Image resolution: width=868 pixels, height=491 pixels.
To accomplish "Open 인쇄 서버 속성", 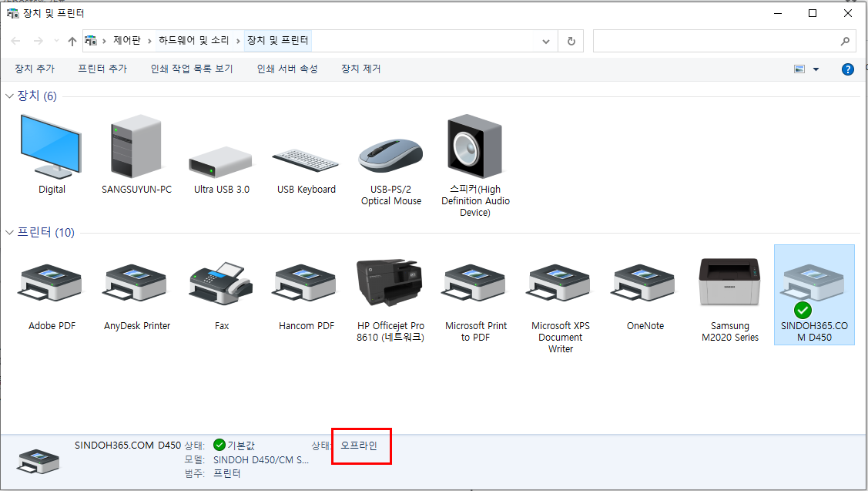I will tap(287, 69).
